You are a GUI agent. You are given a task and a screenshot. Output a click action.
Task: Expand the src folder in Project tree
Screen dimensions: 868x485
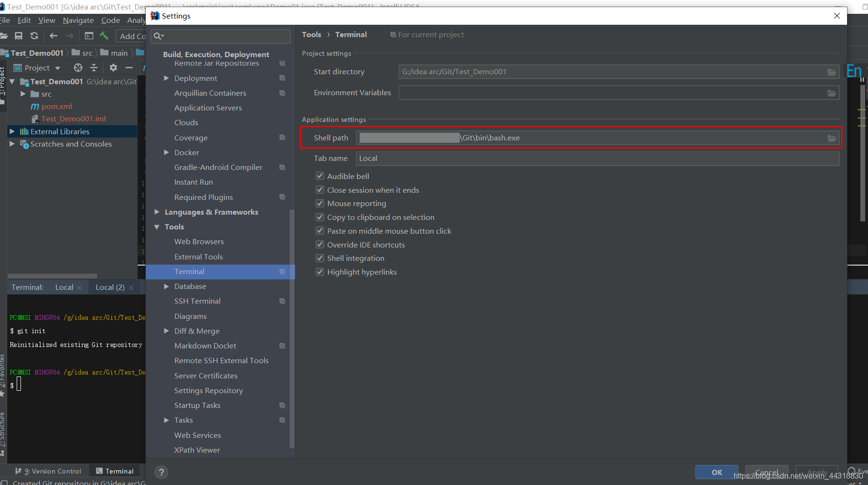[x=23, y=94]
